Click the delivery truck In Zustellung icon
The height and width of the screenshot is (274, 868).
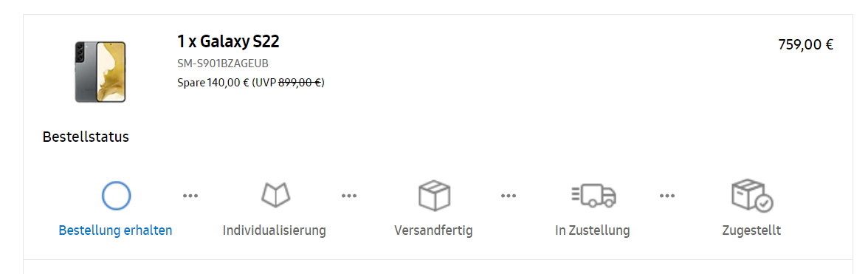pyautogui.click(x=593, y=196)
